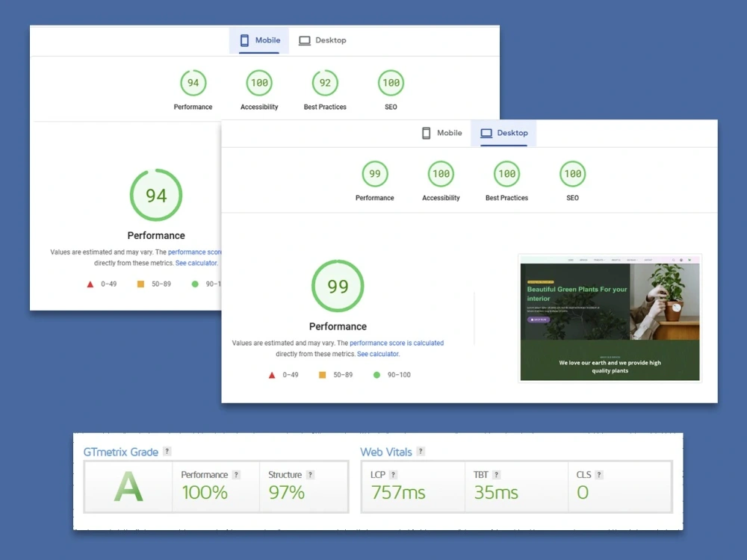Viewport: 747px width, 560px height.
Task: Open 'performance score' link in mobile report
Action: (194, 252)
